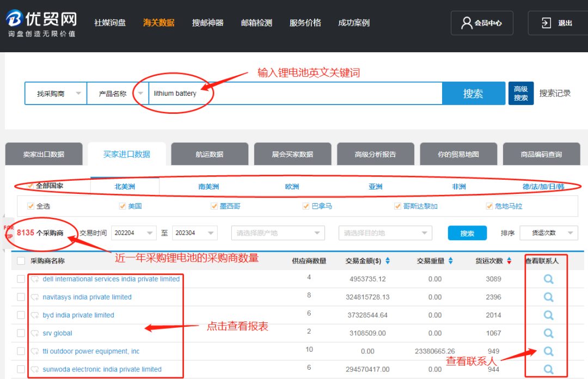
Task: Tick checkbox beside byd india private limited
Action: (x=21, y=315)
